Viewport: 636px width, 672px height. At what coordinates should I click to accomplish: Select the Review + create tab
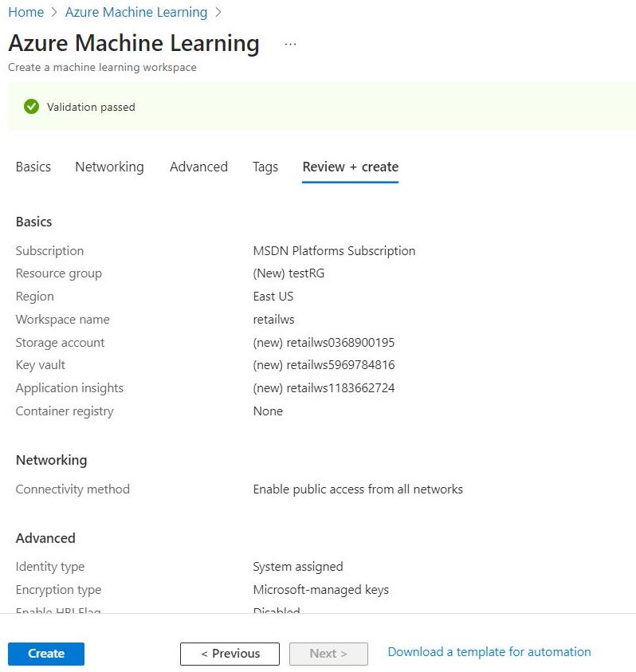pyautogui.click(x=350, y=167)
